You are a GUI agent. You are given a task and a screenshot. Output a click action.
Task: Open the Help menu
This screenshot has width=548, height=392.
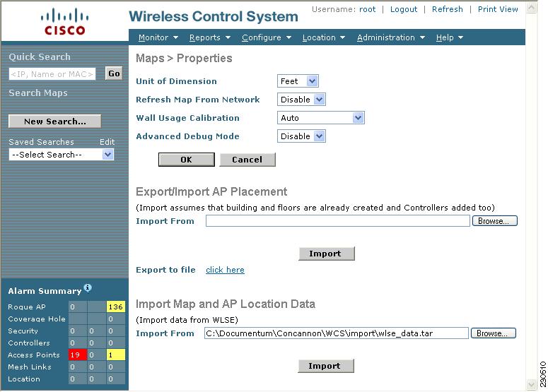[450, 37]
